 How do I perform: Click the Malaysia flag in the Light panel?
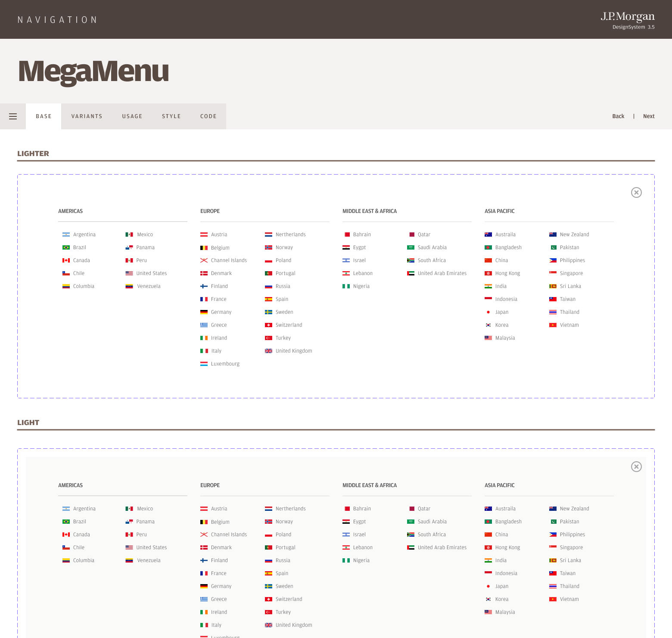click(488, 612)
